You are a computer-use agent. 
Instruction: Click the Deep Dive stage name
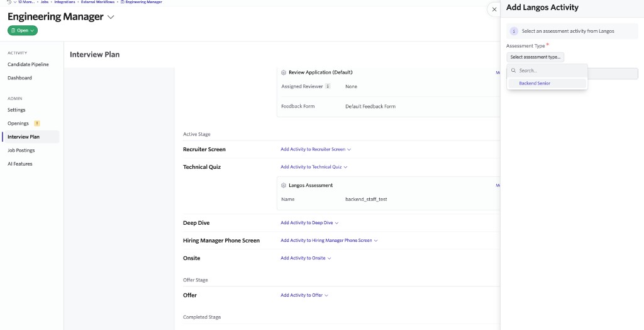click(x=196, y=222)
